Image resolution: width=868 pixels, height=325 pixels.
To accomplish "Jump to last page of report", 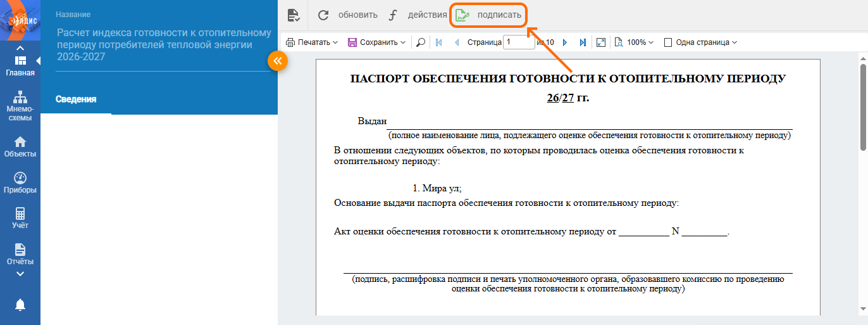I will coord(583,42).
